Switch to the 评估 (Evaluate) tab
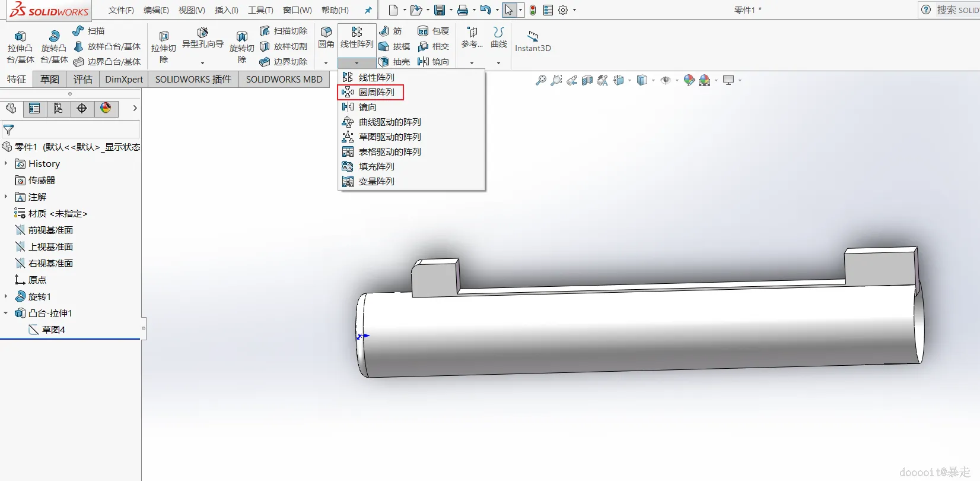980x481 pixels. click(83, 80)
